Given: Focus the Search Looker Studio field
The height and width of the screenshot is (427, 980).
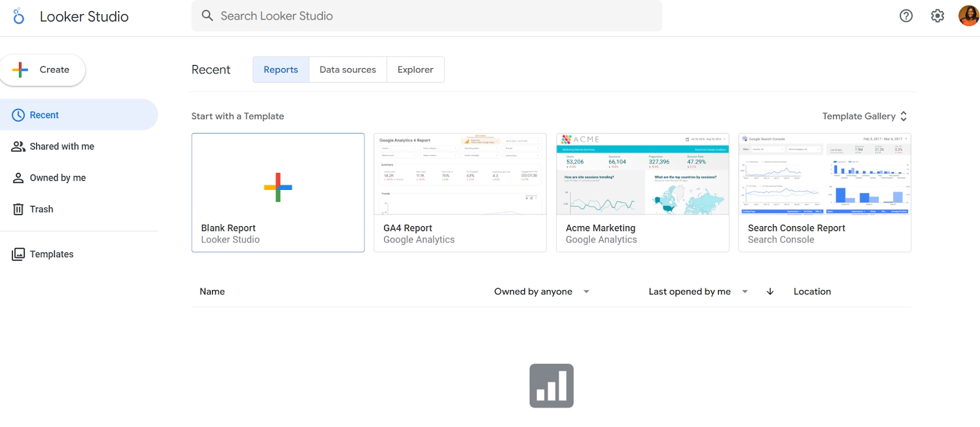Looking at the screenshot, I should pos(427,16).
